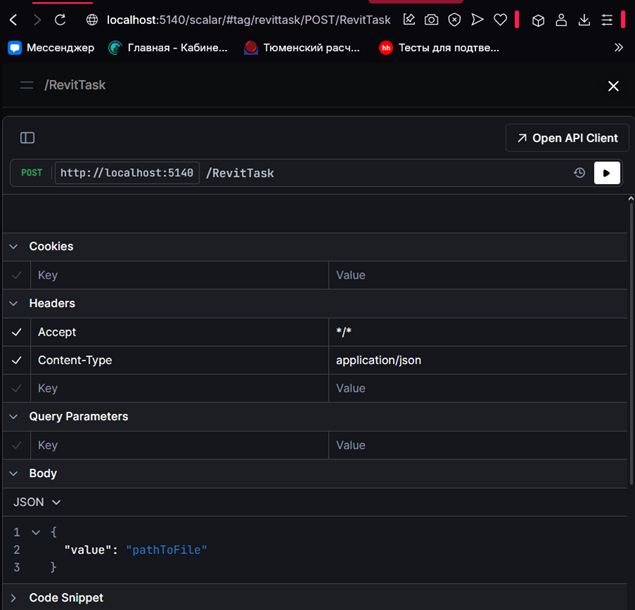The height and width of the screenshot is (610, 635).
Task: Uncheck the Content-Type header checkbox
Action: [16, 360]
